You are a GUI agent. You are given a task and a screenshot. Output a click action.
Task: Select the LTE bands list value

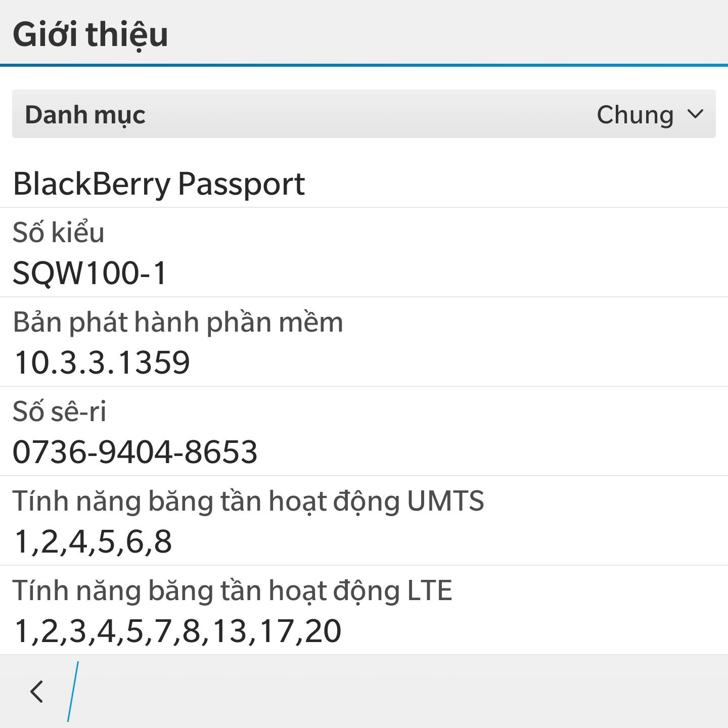tap(178, 631)
